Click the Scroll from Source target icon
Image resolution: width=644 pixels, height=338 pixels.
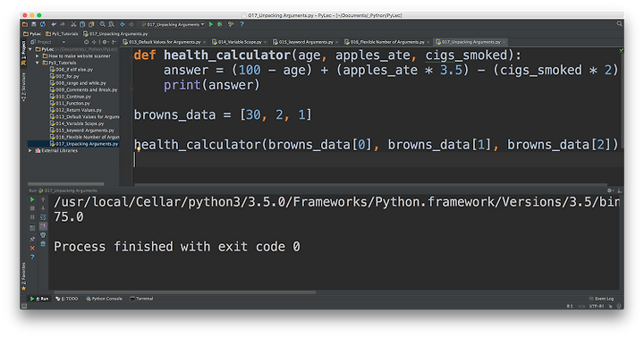[x=86, y=42]
